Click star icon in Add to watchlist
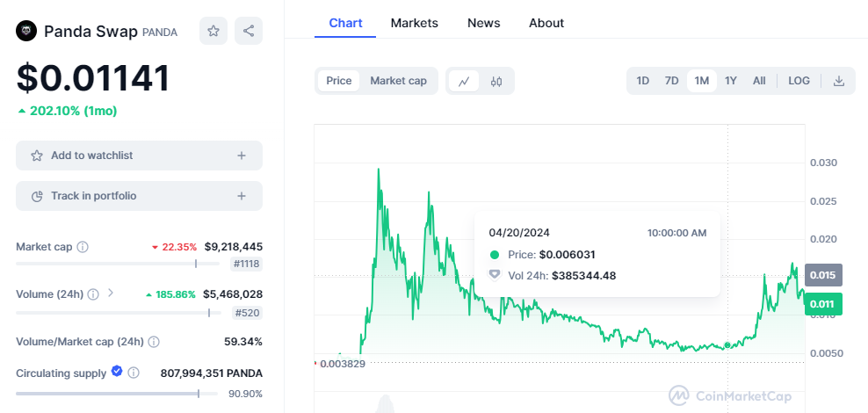The width and height of the screenshot is (868, 413). (37, 156)
